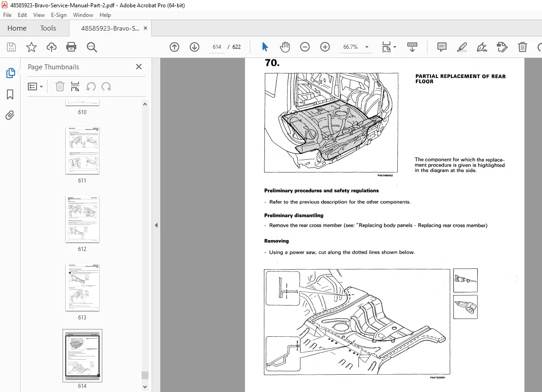This screenshot has width=542, height=392.
Task: Open the Window menu
Action: 83,15
